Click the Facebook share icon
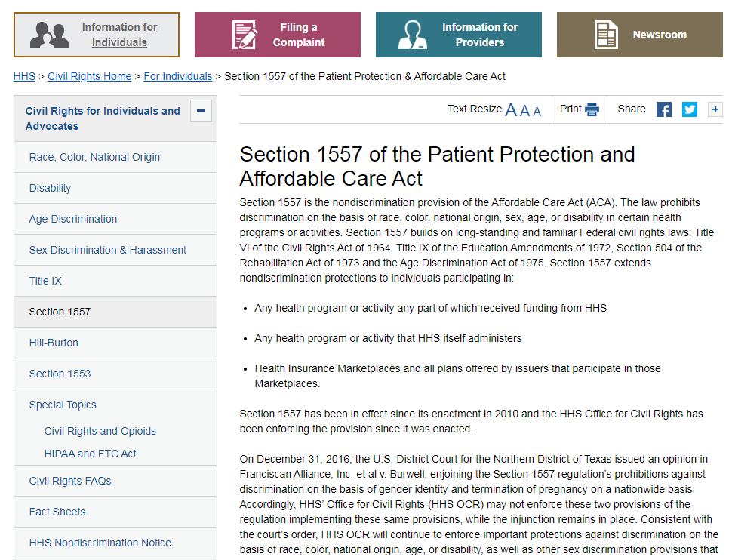Viewport: 732px width, 560px height. (664, 109)
